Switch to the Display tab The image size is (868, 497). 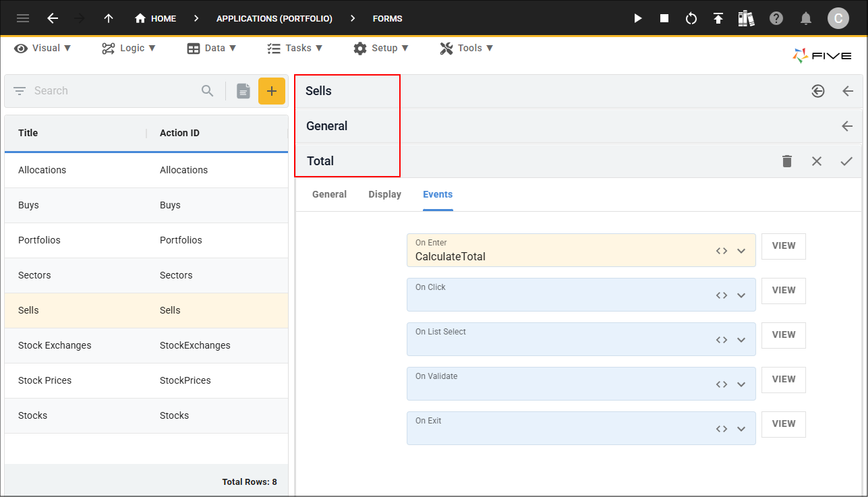[385, 194]
